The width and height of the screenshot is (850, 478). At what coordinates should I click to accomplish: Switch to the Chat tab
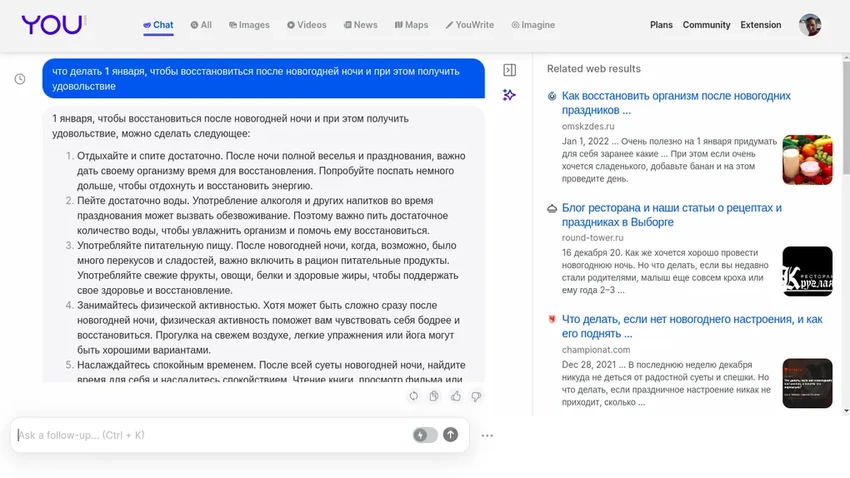pos(158,25)
